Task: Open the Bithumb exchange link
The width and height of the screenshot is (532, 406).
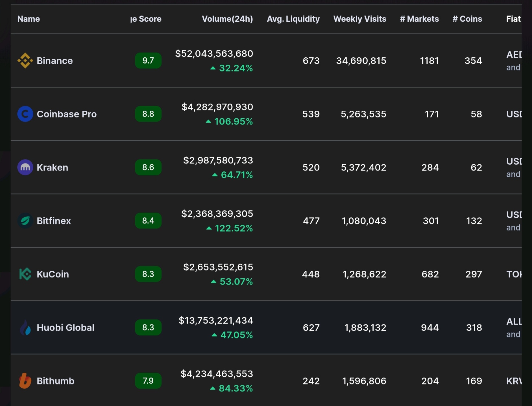Action: click(x=56, y=381)
